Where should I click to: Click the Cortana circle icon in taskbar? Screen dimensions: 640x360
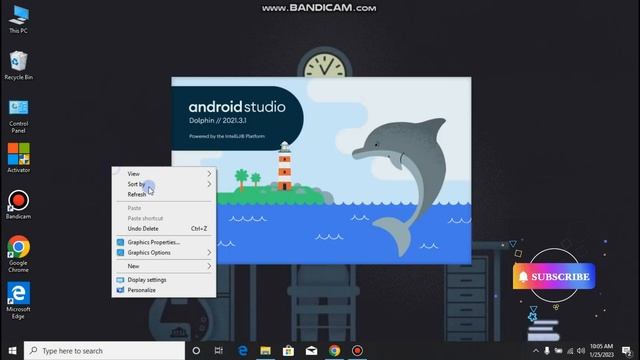pos(196,351)
